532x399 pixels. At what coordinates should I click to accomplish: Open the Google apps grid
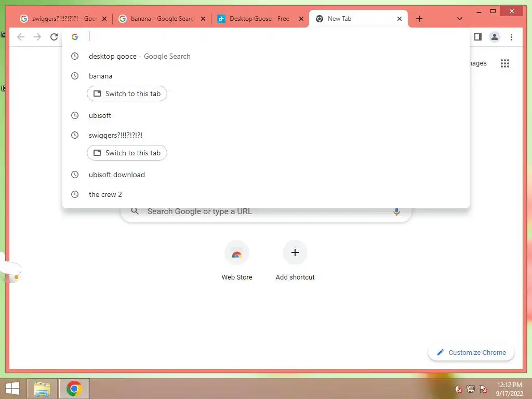(505, 63)
